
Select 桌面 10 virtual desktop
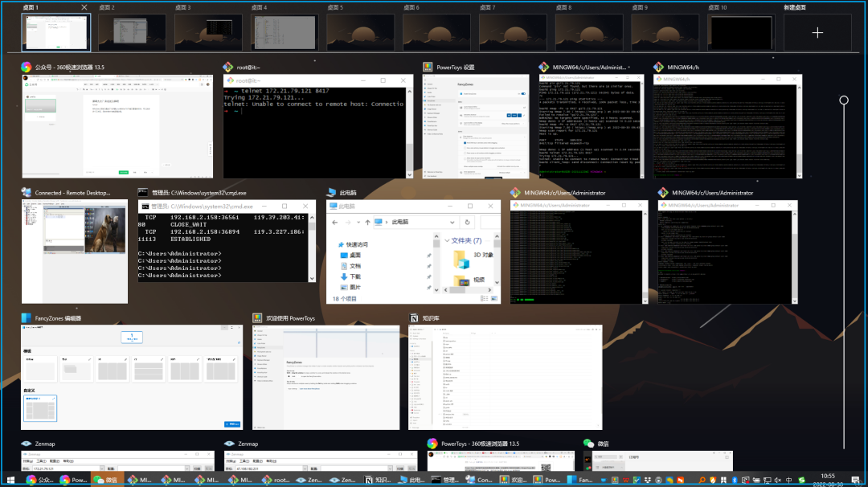pyautogui.click(x=740, y=33)
